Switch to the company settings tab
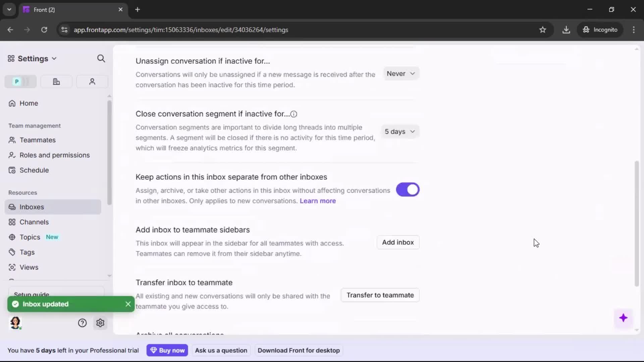Screen dimensions: 644x362 [x=56, y=81]
